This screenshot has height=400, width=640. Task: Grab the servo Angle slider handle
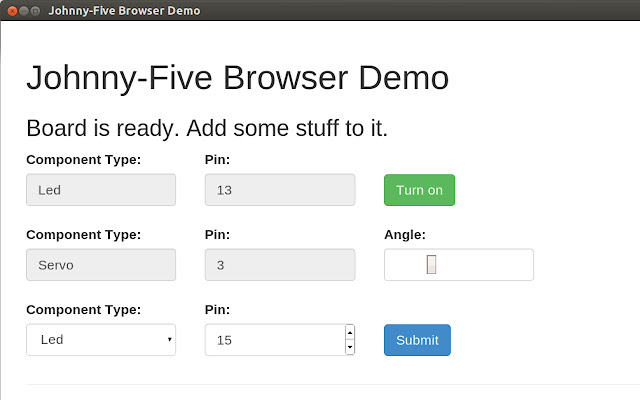coord(431,264)
